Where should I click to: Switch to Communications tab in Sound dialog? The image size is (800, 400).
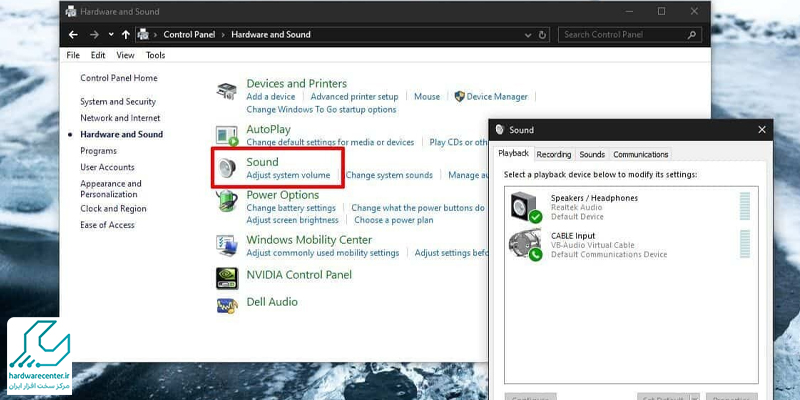click(640, 154)
